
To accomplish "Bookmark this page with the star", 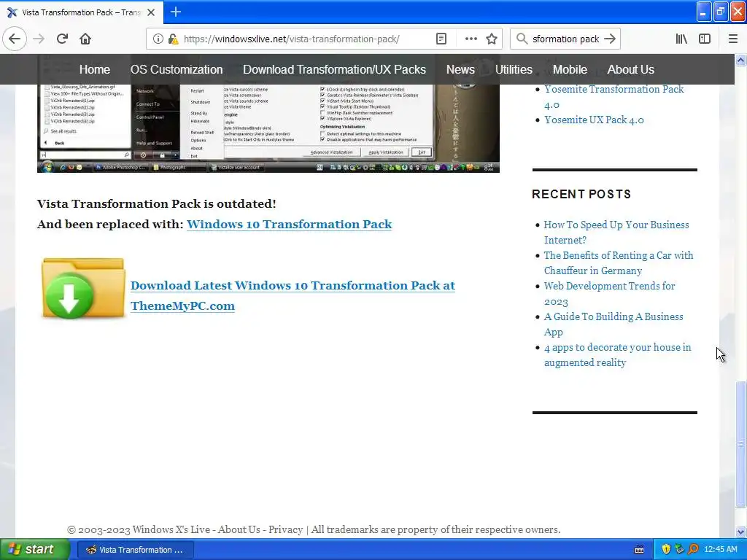I will coord(492,39).
